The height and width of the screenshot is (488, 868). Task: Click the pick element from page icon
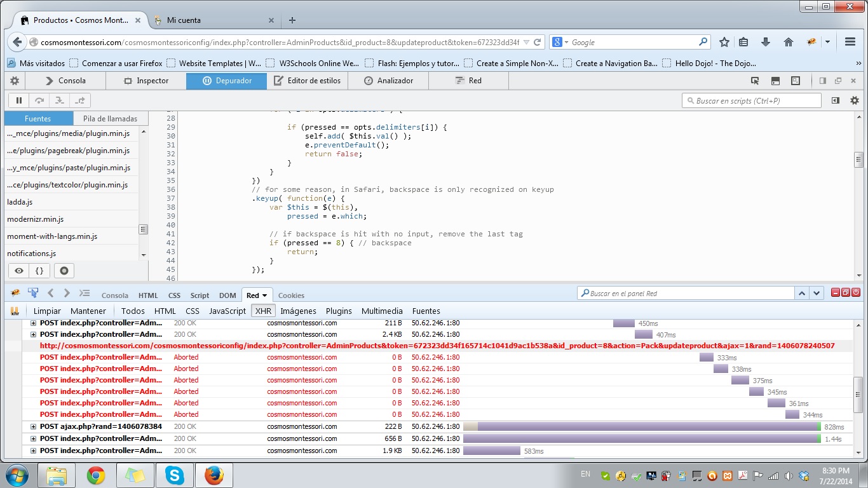[x=755, y=81]
